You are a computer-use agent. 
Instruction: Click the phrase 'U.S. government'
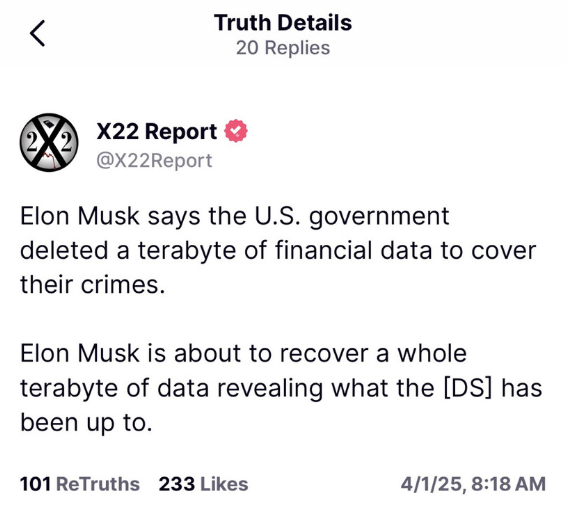pyautogui.click(x=352, y=217)
